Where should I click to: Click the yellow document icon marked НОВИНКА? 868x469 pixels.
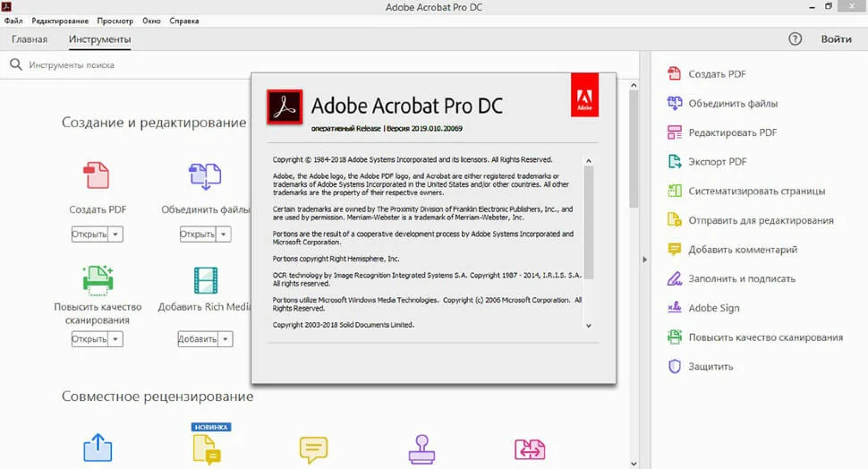pyautogui.click(x=207, y=448)
